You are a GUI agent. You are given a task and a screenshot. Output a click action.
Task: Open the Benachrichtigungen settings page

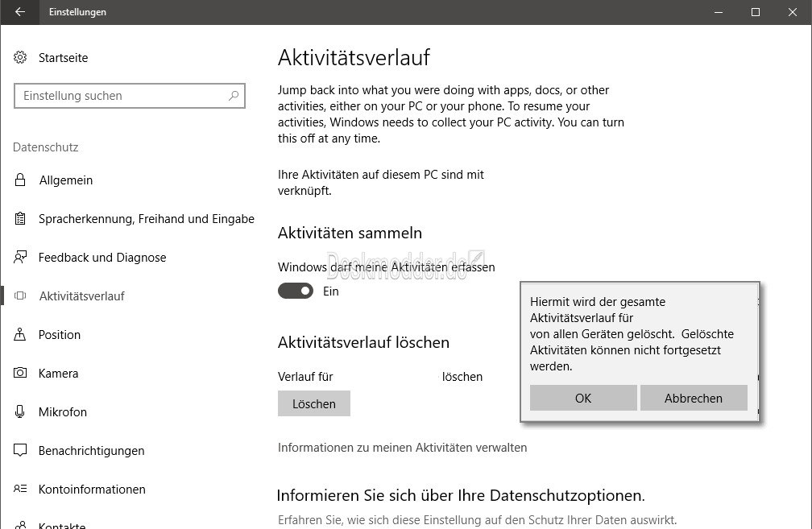click(92, 451)
